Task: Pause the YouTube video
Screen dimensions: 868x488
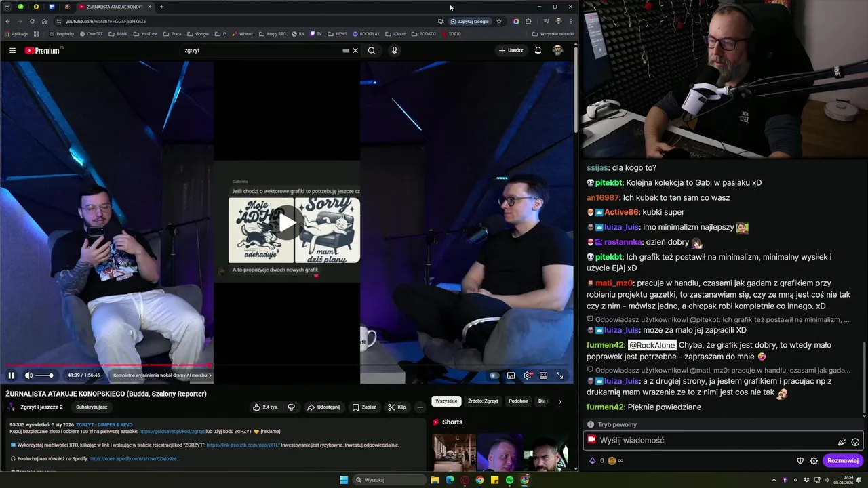Action: [11, 375]
